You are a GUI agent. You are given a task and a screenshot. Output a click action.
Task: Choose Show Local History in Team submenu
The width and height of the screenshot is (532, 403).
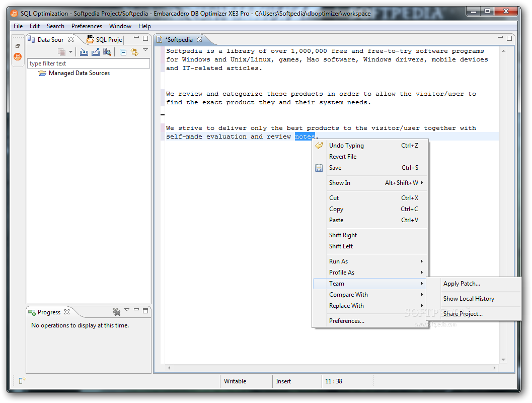[474, 299]
